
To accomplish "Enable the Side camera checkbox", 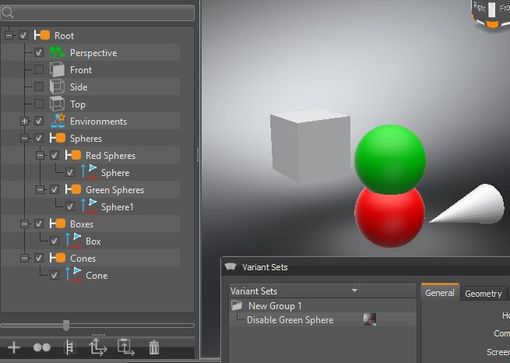I will pos(39,87).
